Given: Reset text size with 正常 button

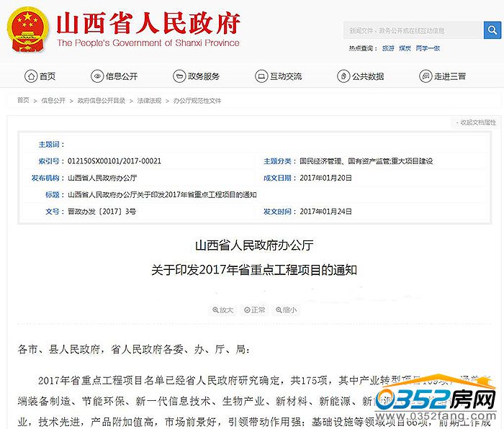Looking at the screenshot, I should point(255,310).
